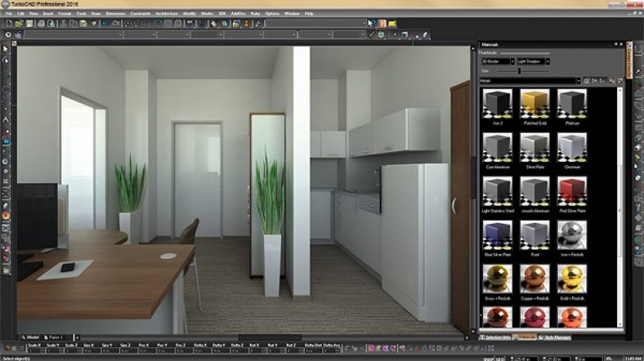Image resolution: width=644 pixels, height=361 pixels.
Task: Click the Open file folder icon
Action: click(19, 24)
